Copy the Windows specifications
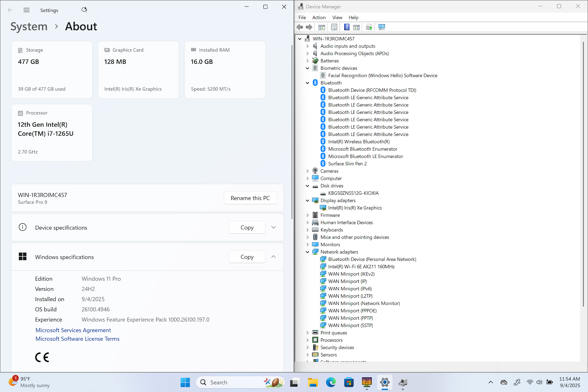588x392 pixels. coord(247,257)
